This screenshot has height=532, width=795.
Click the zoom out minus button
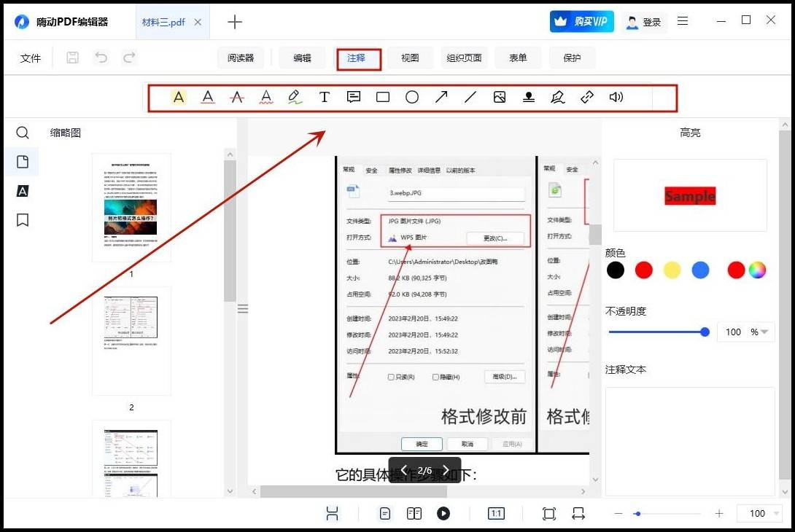coord(618,514)
